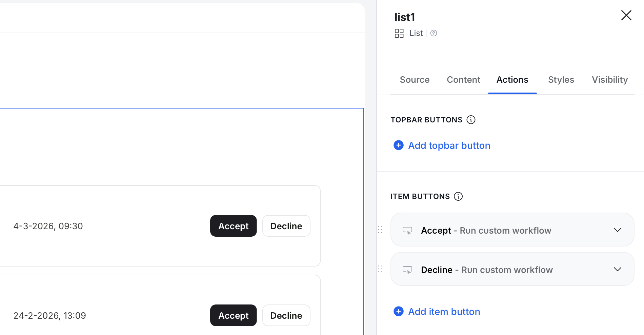Click the Item Buttons info icon
This screenshot has height=335, width=644.
click(x=458, y=196)
